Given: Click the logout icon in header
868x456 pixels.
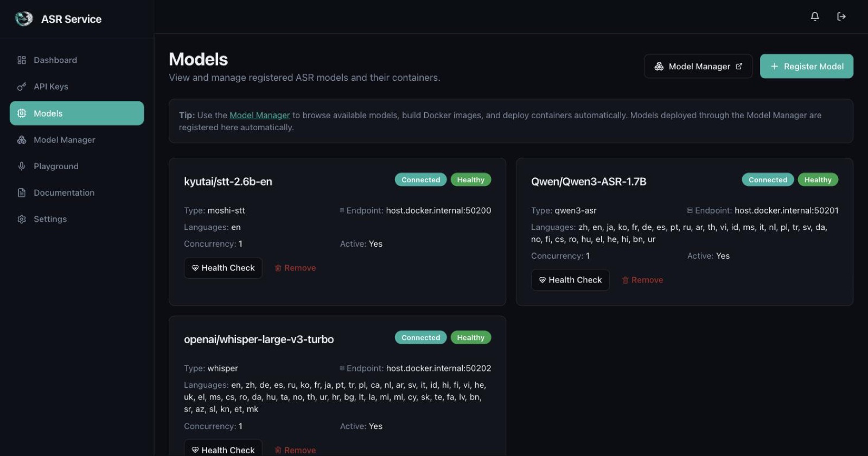Looking at the screenshot, I should tap(841, 16).
